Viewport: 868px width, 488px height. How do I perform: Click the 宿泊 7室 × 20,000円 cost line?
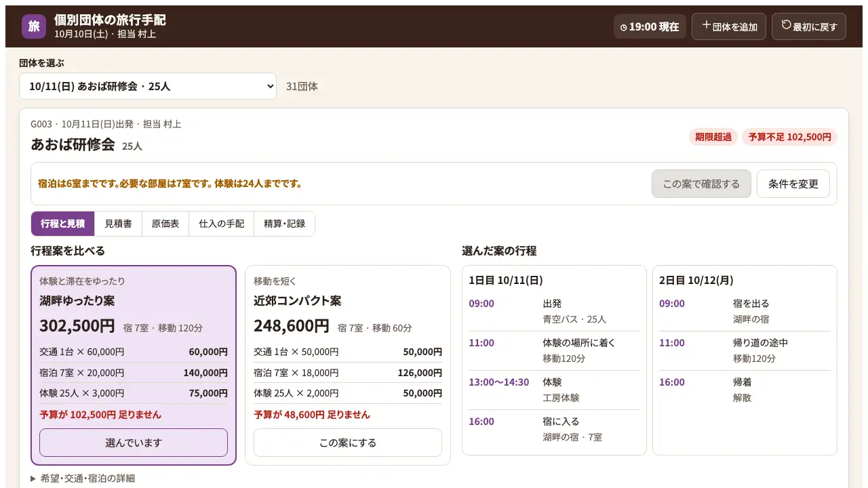(x=134, y=372)
